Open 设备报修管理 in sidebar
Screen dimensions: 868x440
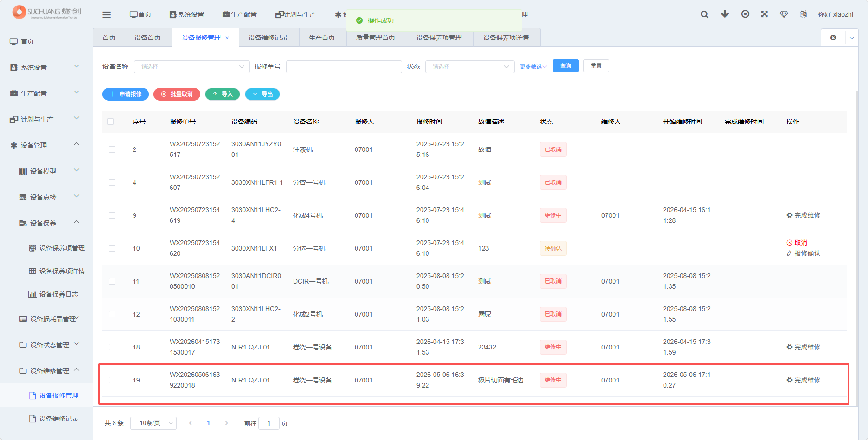click(x=45, y=395)
